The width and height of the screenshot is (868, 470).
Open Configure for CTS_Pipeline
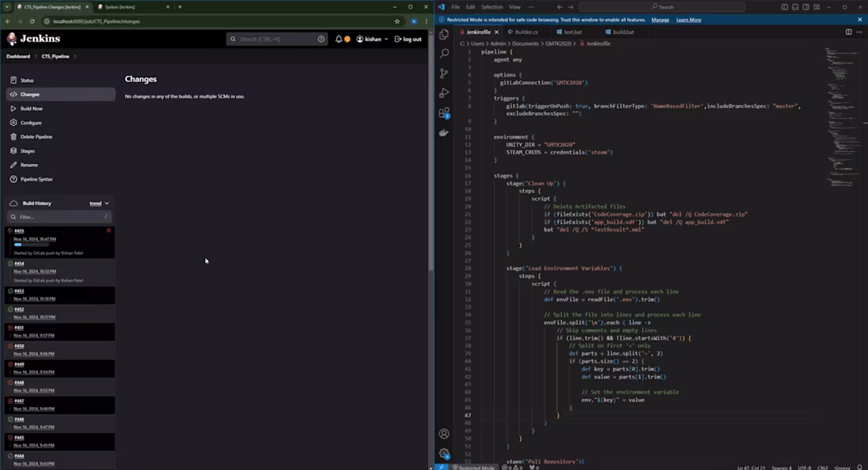(31, 123)
